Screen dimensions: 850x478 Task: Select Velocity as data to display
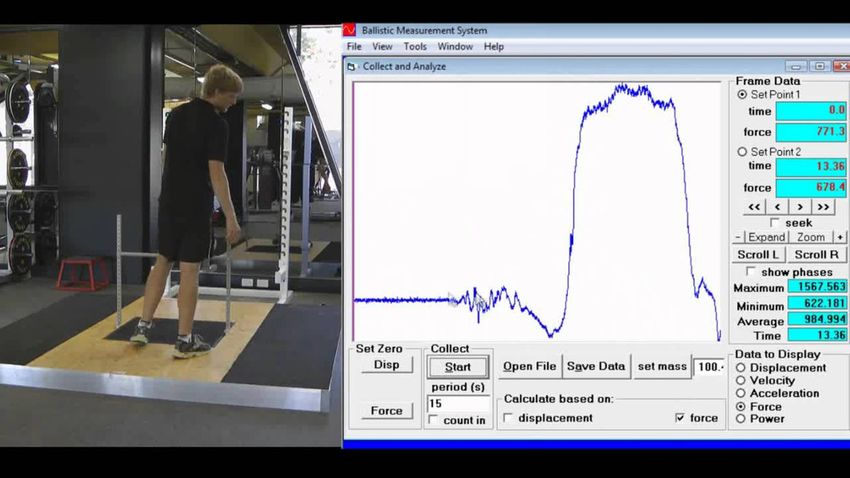[740, 380]
